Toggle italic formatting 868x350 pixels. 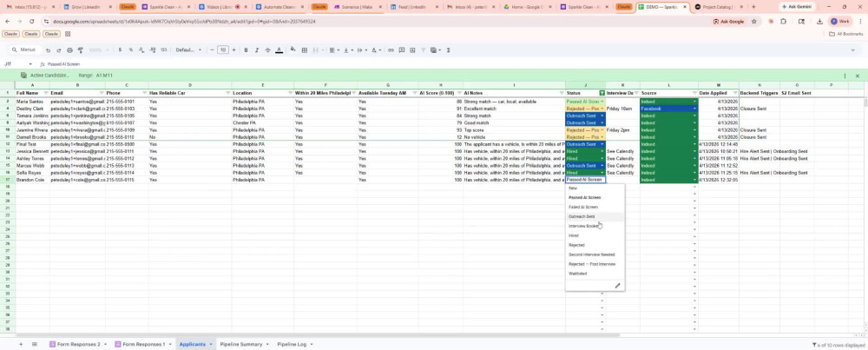tap(257, 50)
